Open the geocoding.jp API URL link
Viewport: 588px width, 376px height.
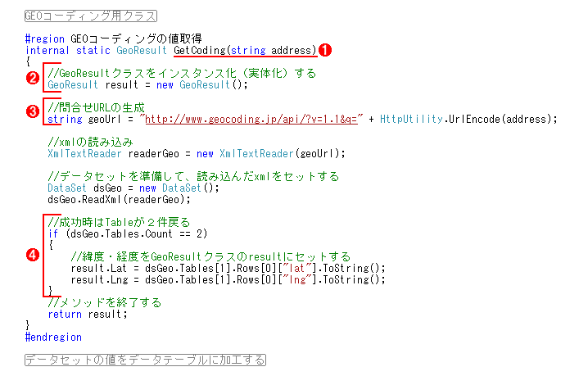pyautogui.click(x=251, y=119)
